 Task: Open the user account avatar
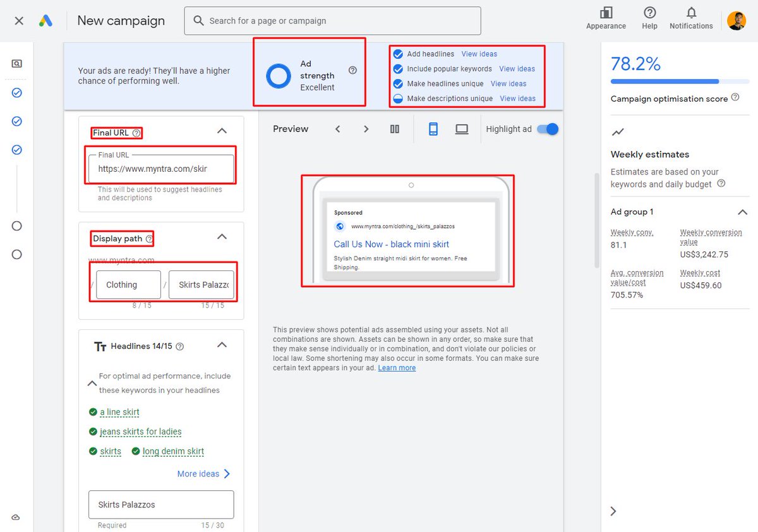click(737, 21)
